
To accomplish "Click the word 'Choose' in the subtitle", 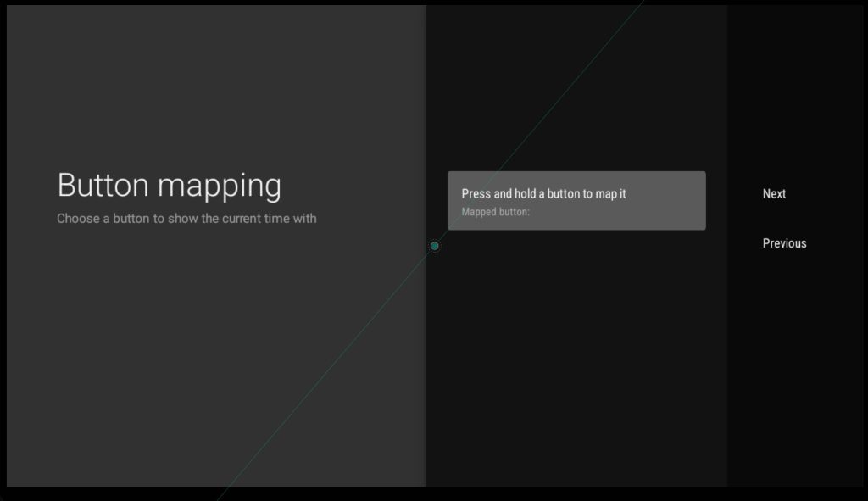I will click(77, 219).
